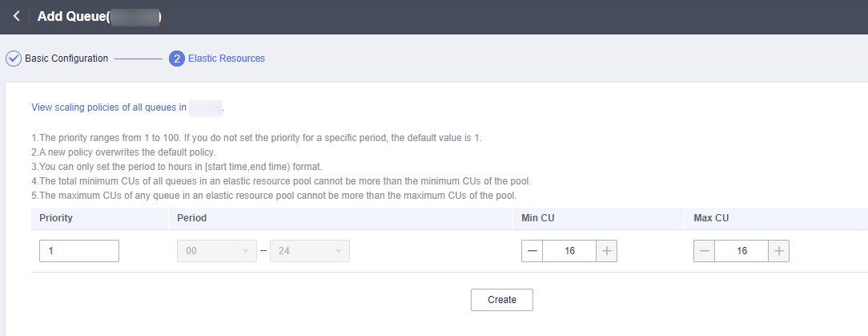The width and height of the screenshot is (868, 336).
Task: Click the Basic Configuration checkmark step icon
Action: pos(14,59)
